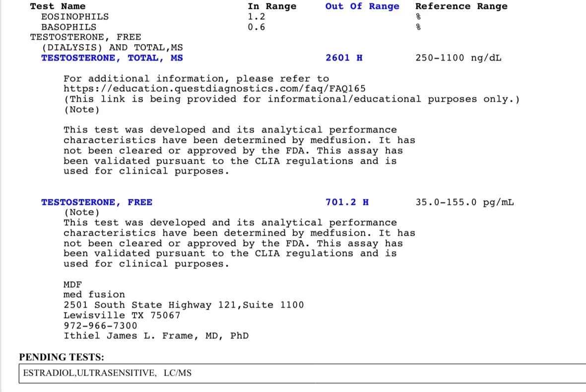The height and width of the screenshot is (392, 586).
Task: Click the Lewisville TX 75067 address line
Action: 122,316
